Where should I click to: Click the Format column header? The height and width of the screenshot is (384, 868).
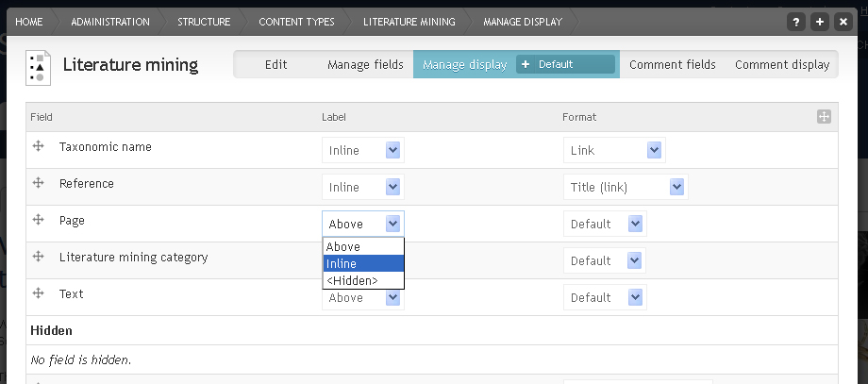coord(579,117)
